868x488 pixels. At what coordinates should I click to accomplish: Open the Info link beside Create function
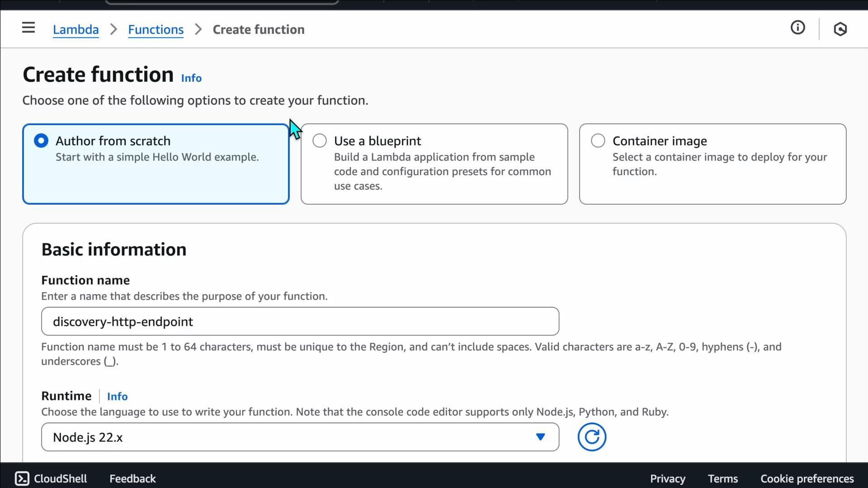coord(191,78)
